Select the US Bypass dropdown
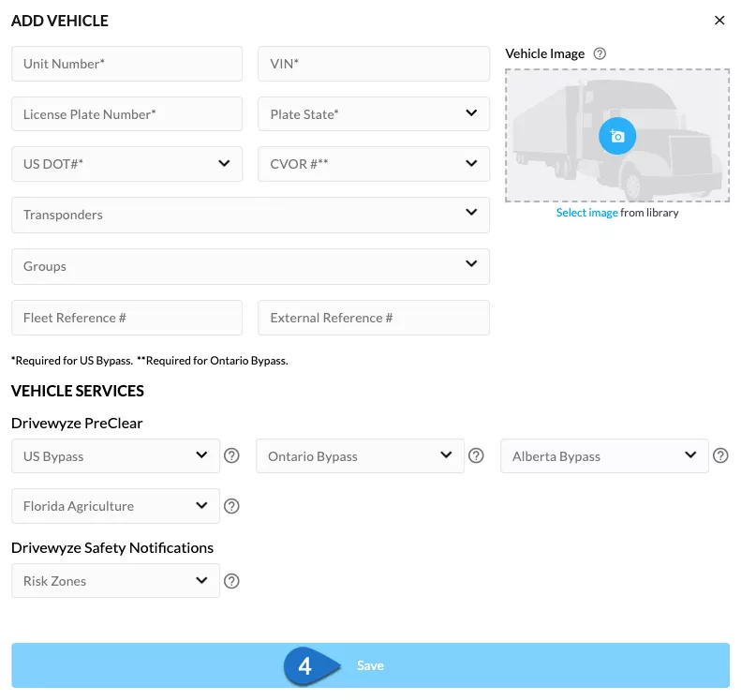The height and width of the screenshot is (700, 741). pos(115,456)
